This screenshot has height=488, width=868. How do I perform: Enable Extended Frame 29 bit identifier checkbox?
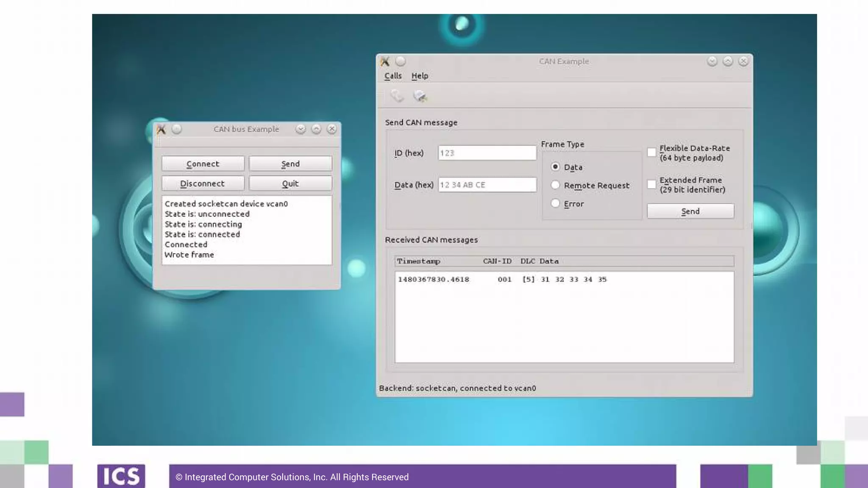651,184
